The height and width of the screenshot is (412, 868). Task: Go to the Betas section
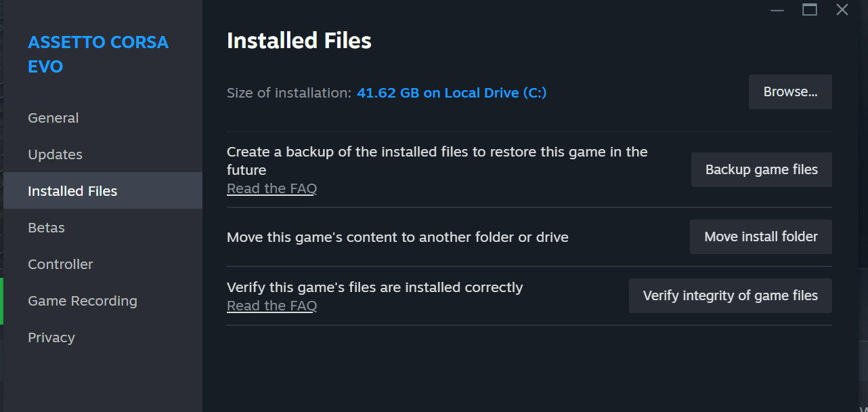[x=47, y=228]
